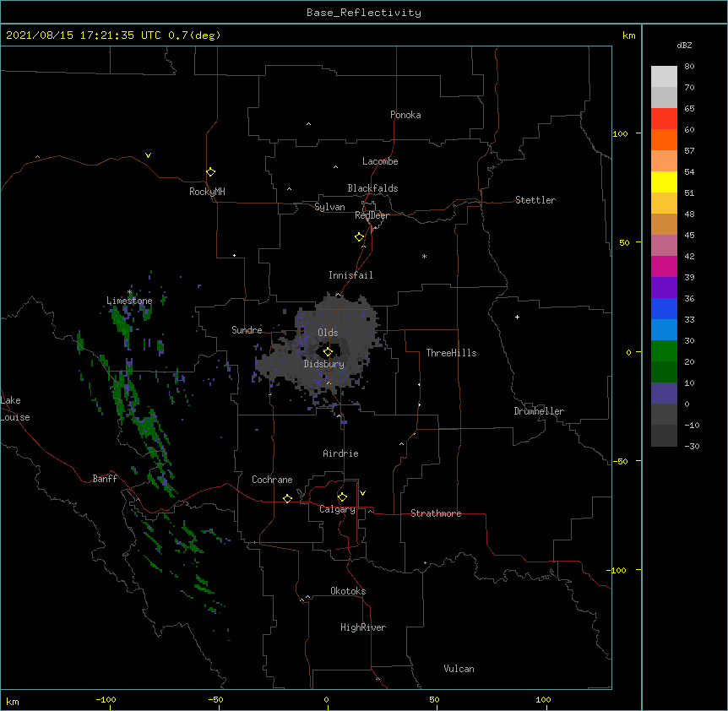
Task: Pick the red 65-60 dBZ legend swatch
Action: coord(664,119)
